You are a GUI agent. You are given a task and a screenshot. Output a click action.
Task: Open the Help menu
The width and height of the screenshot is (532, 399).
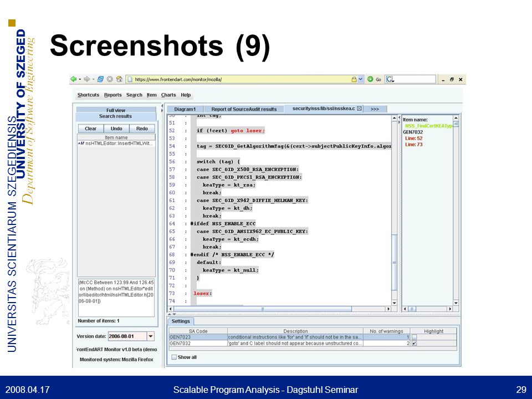point(186,95)
